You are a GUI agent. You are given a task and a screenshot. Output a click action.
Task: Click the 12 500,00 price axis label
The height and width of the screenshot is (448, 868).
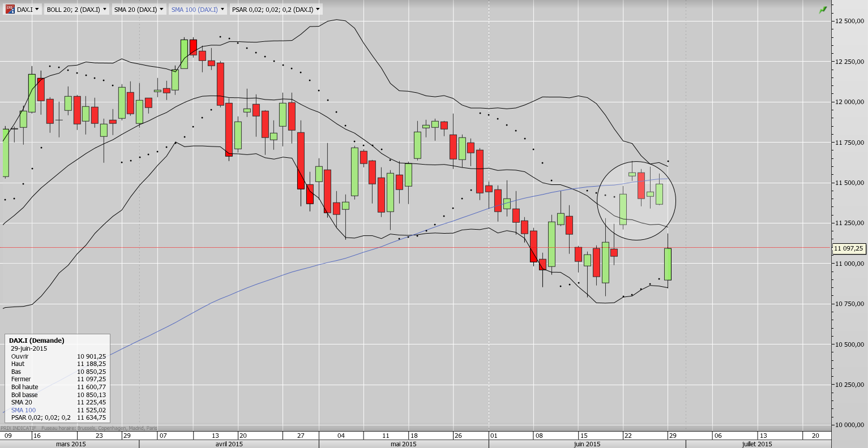point(850,21)
